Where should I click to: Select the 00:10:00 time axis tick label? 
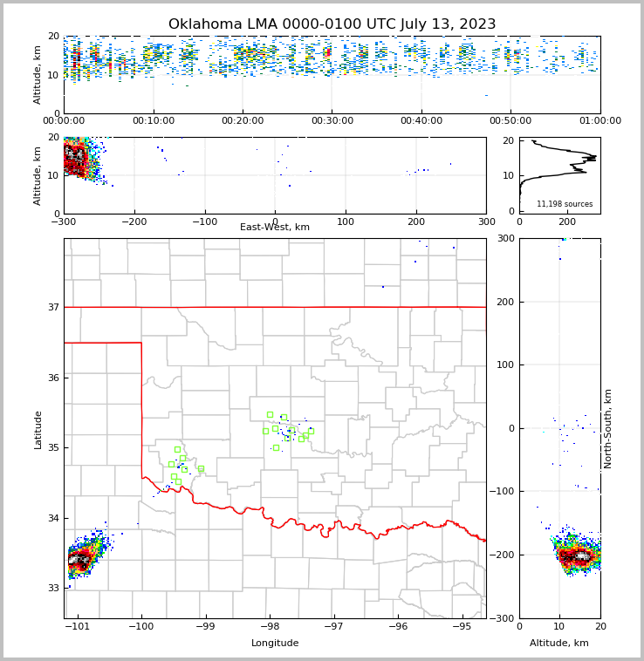153,121
